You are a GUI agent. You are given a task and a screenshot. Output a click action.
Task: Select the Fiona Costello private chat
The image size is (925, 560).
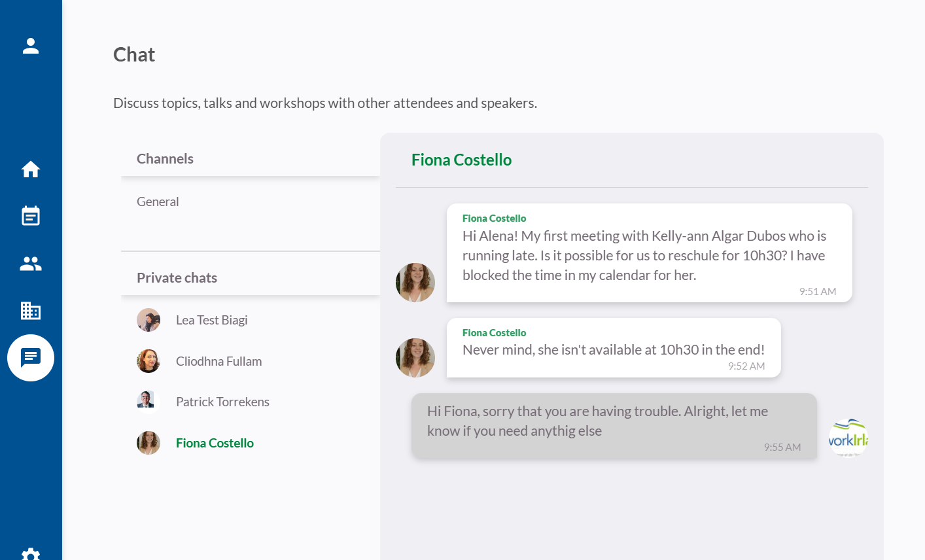click(x=215, y=443)
